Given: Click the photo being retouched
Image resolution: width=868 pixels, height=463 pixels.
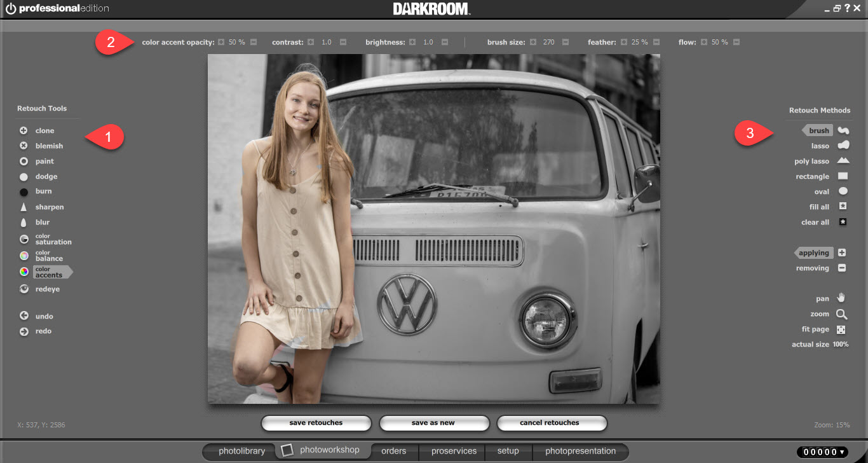Looking at the screenshot, I should (433, 229).
